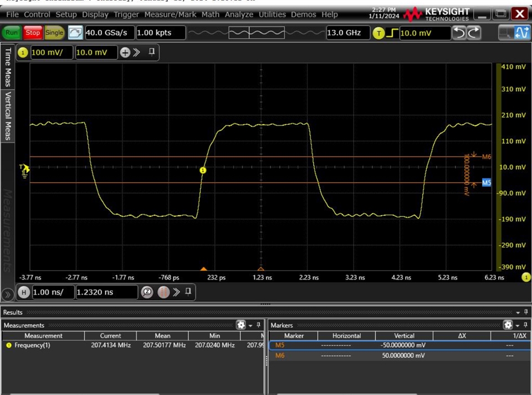Open the Display menu
The width and height of the screenshot is (532, 395).
[x=95, y=14]
